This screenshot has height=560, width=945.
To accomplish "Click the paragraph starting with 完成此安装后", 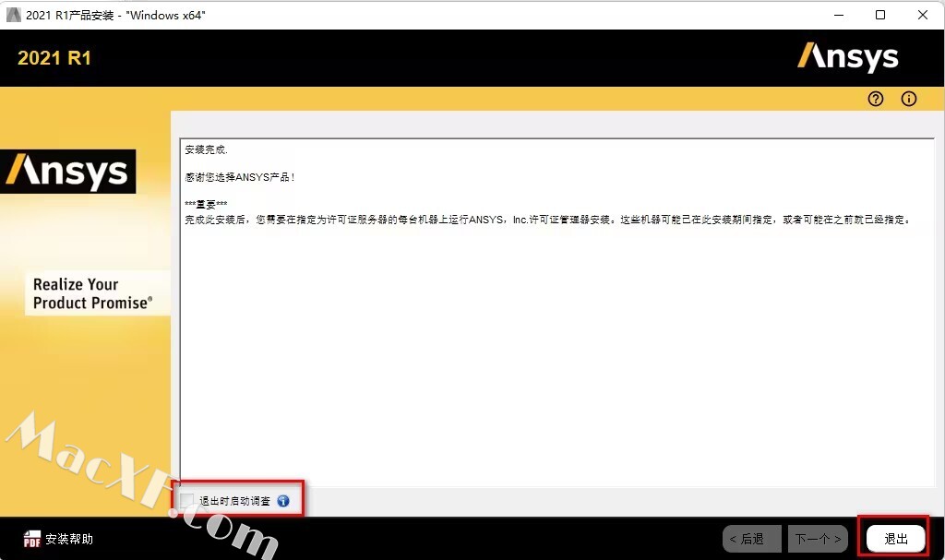I will [x=546, y=220].
